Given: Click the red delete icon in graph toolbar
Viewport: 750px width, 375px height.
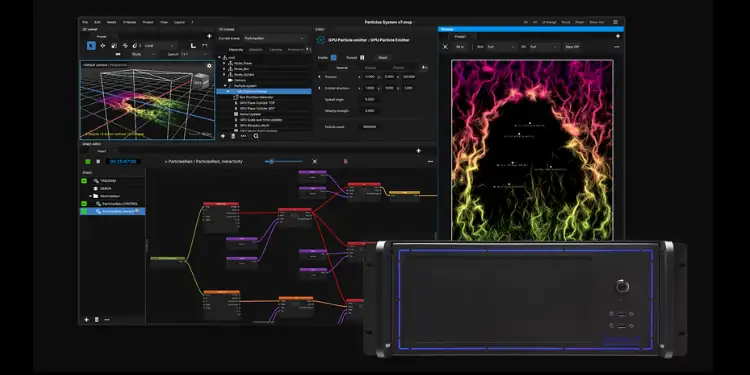Looking at the screenshot, I should 345,162.
